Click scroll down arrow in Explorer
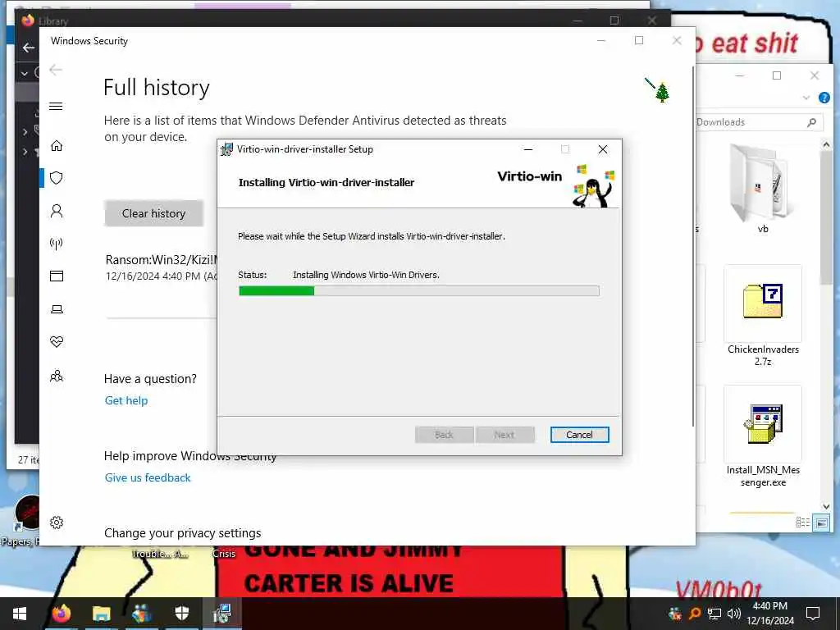The width and height of the screenshot is (840, 630). click(825, 506)
